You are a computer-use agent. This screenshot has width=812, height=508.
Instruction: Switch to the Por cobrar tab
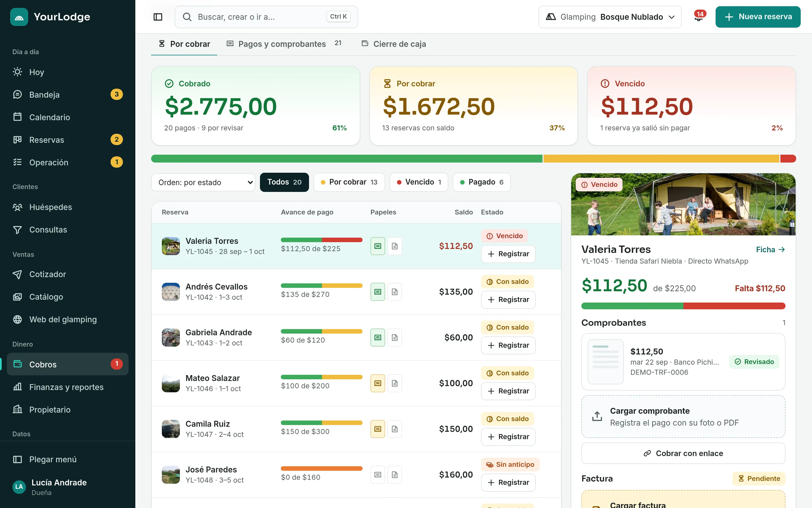[184, 44]
